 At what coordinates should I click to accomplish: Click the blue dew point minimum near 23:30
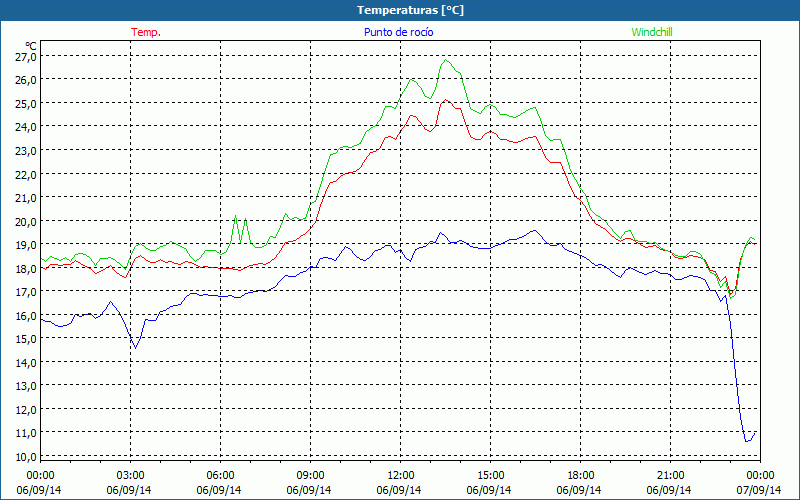coord(747,441)
